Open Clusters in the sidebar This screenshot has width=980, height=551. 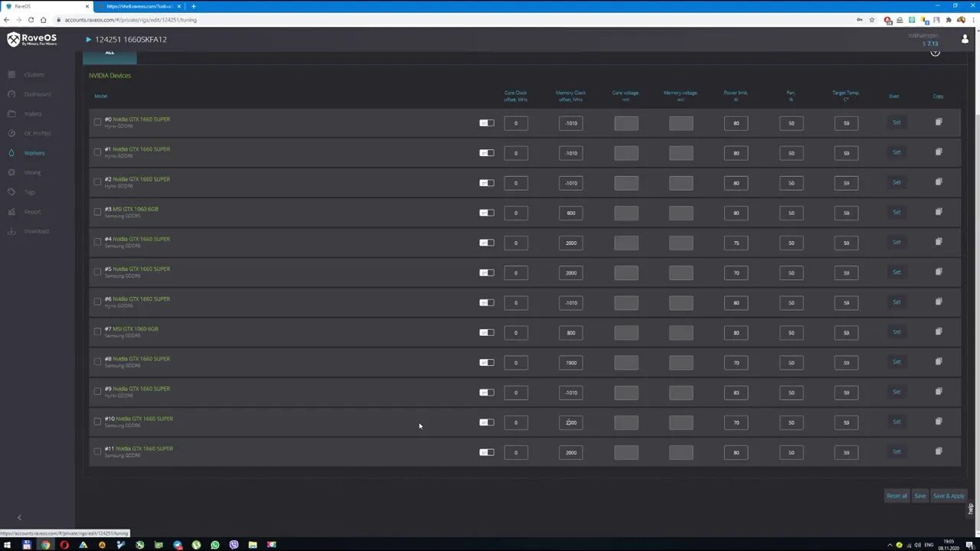coord(34,74)
